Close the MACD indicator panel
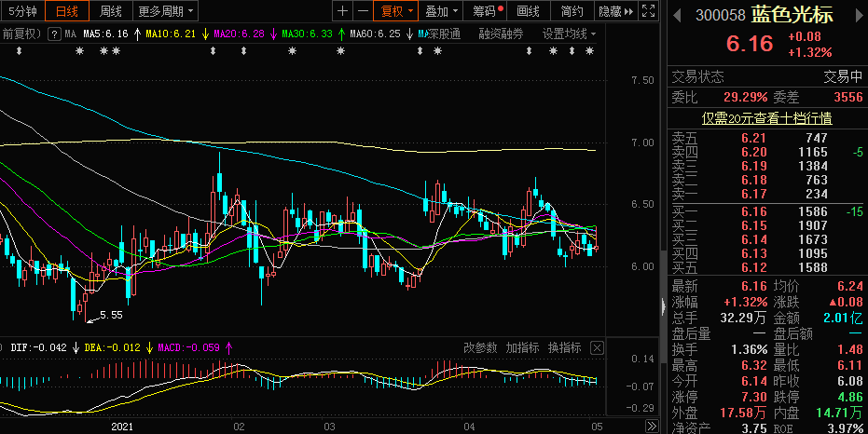Viewport: 868px width, 434px height. tap(596, 347)
